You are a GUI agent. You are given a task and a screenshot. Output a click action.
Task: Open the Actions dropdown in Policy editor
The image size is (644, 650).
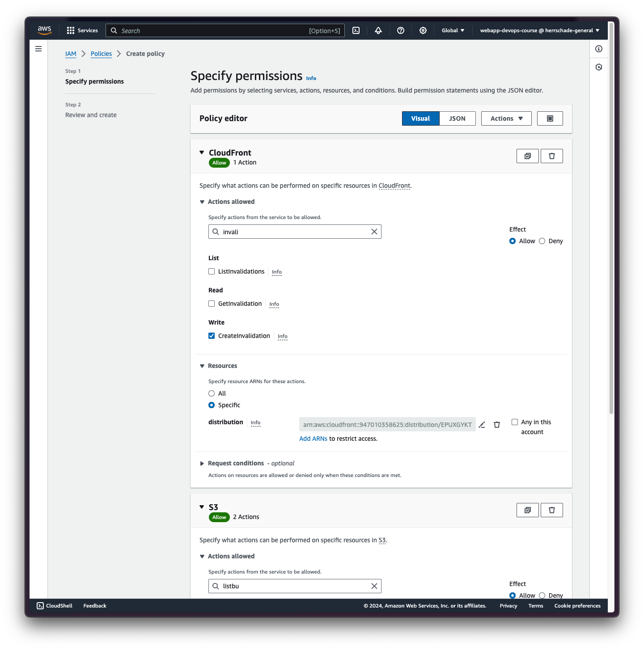pyautogui.click(x=506, y=118)
